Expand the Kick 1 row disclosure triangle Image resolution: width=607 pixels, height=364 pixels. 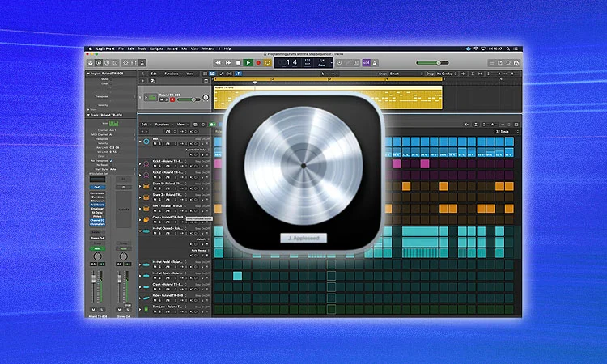141,163
